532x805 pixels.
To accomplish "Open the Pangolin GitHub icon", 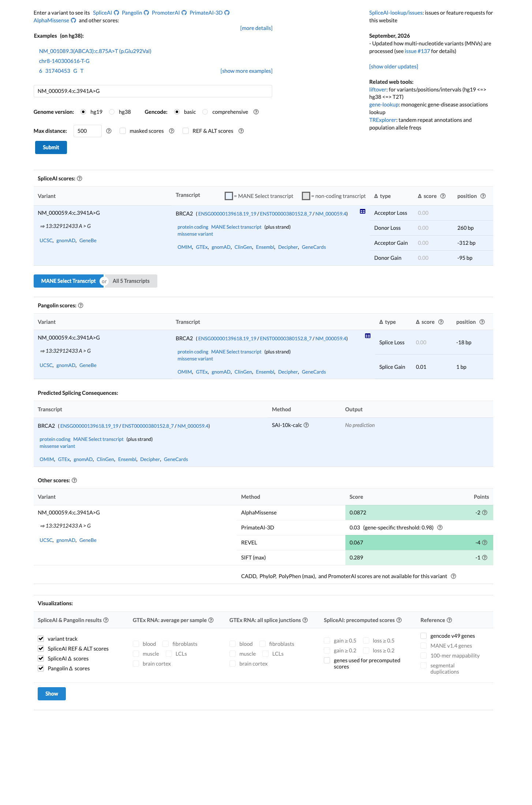I will [x=146, y=13].
